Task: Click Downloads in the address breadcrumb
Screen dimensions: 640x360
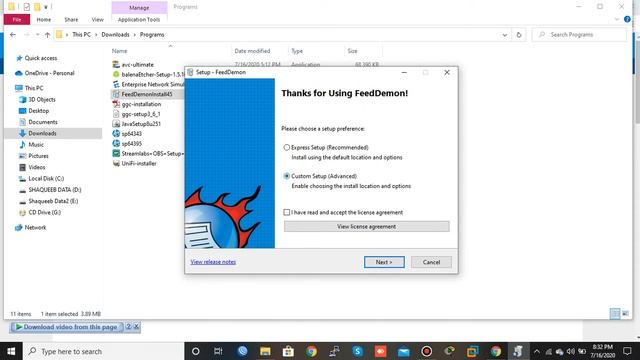Action: point(116,35)
